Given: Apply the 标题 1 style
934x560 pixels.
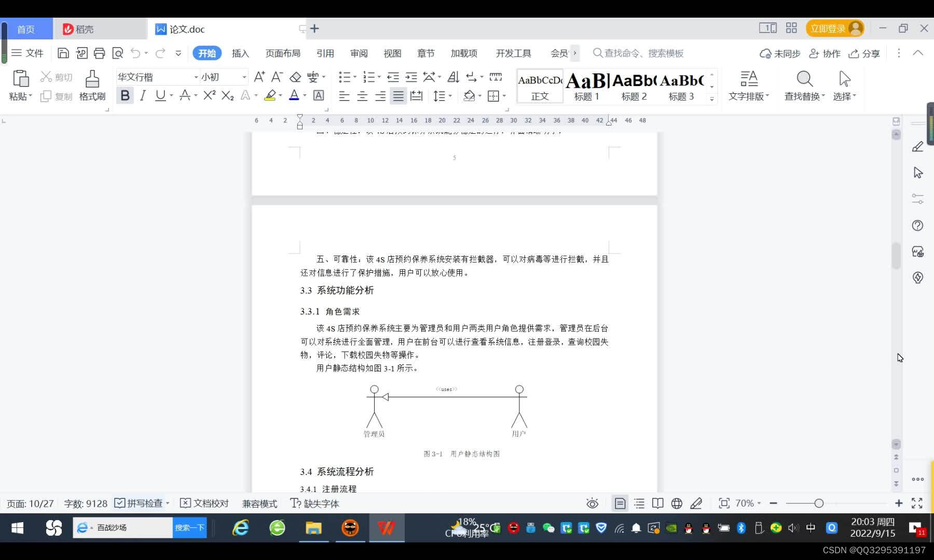Looking at the screenshot, I should point(587,86).
